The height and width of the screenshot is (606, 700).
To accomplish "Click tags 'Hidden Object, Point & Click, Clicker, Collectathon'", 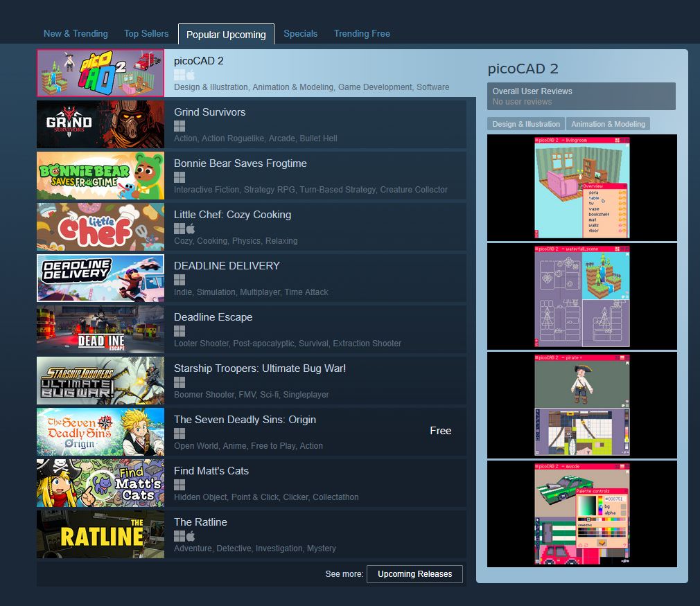I will (266, 497).
